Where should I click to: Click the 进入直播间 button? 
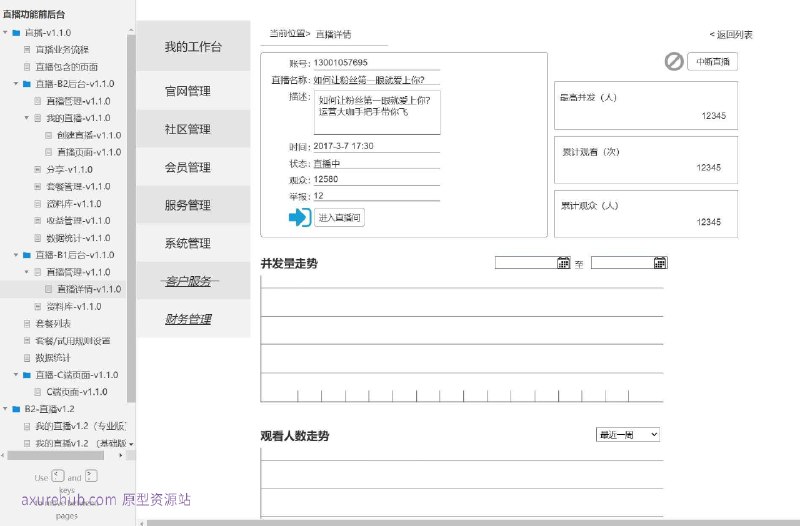339,217
